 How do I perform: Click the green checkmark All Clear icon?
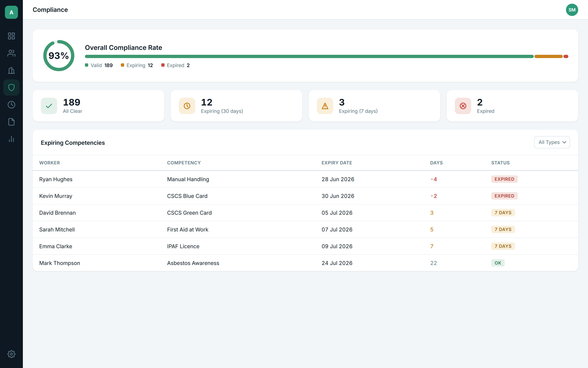[49, 106]
